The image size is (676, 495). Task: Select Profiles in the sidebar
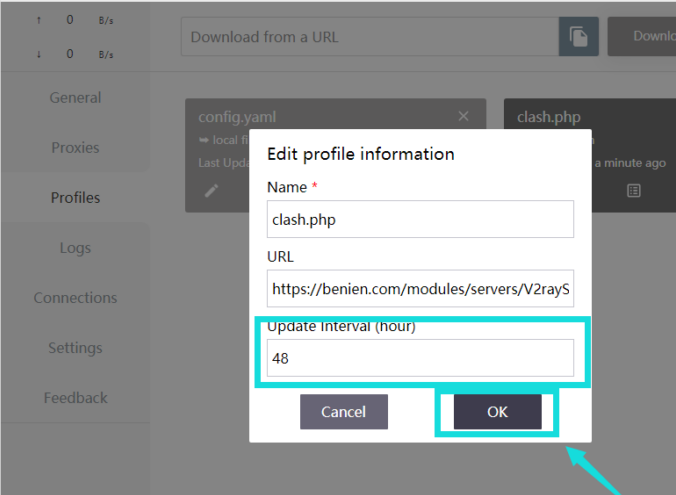click(75, 198)
